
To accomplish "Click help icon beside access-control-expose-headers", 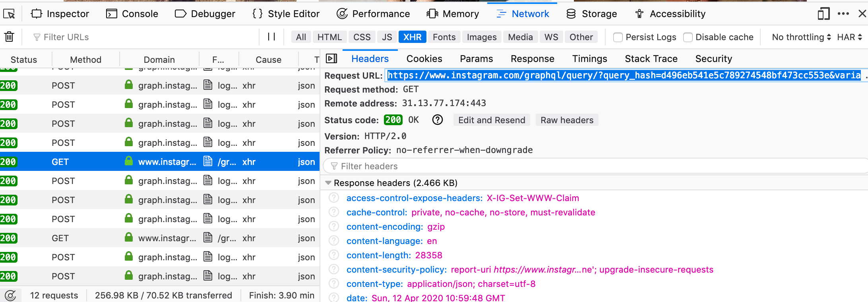I will point(334,198).
